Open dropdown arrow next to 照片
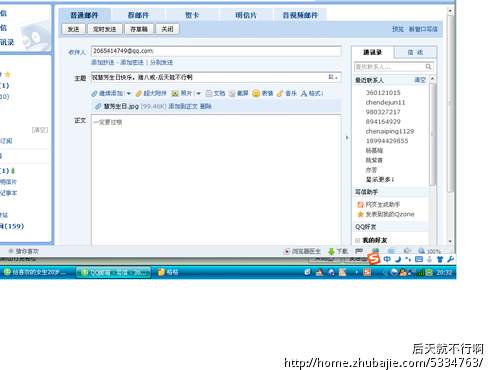 click(198, 94)
